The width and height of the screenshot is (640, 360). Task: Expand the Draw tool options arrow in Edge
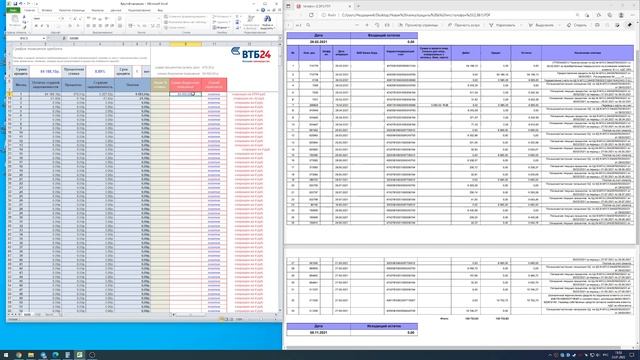coord(520,25)
